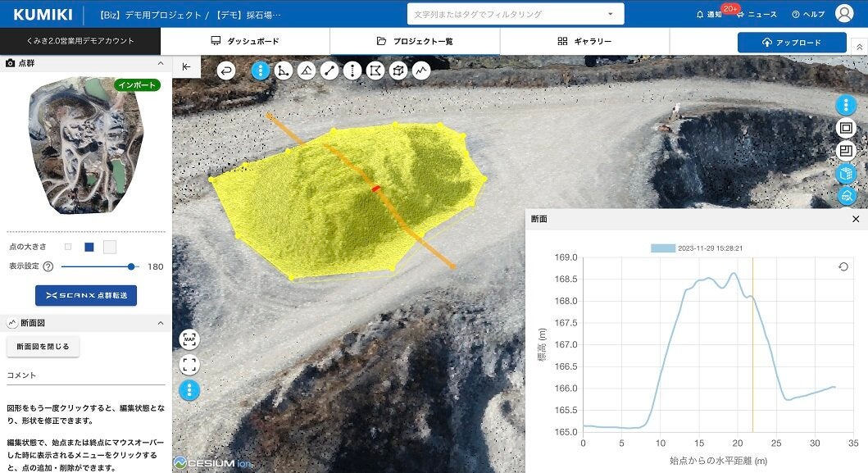Click the fullscreen view icon
Image resolution: width=868 pixels, height=473 pixels.
tap(189, 365)
